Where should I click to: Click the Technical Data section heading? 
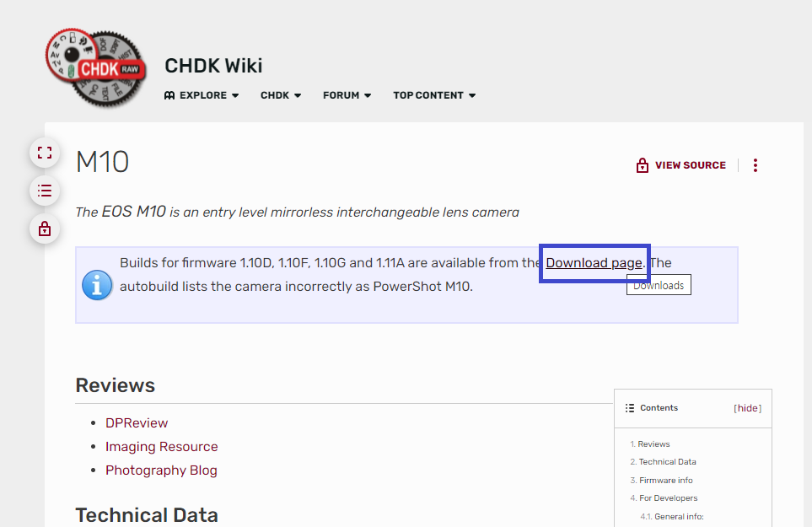(147, 515)
